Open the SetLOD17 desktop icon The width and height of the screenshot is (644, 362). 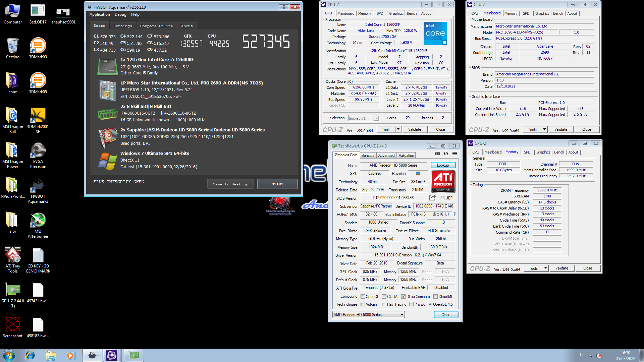(38, 14)
